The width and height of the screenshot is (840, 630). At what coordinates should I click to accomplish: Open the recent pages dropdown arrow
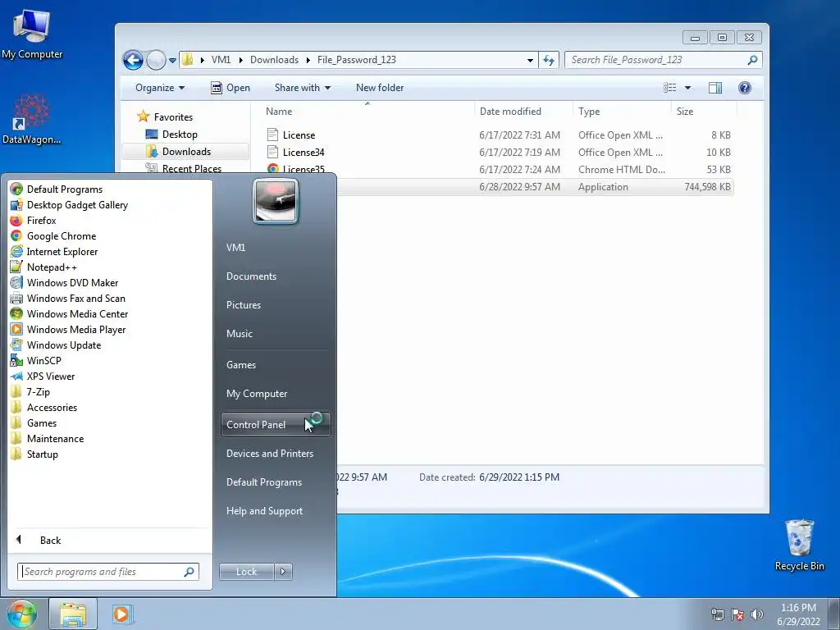(x=172, y=61)
